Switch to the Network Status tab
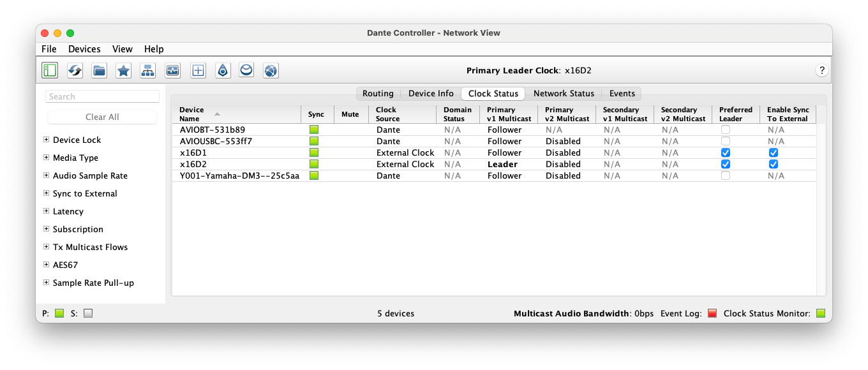 tap(564, 93)
